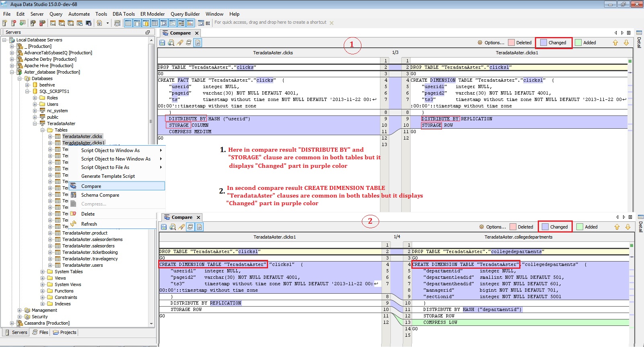Viewport: 644px width, 348px height.
Task: Jump to previous difference in collegedepartments compare
Action: click(617, 227)
